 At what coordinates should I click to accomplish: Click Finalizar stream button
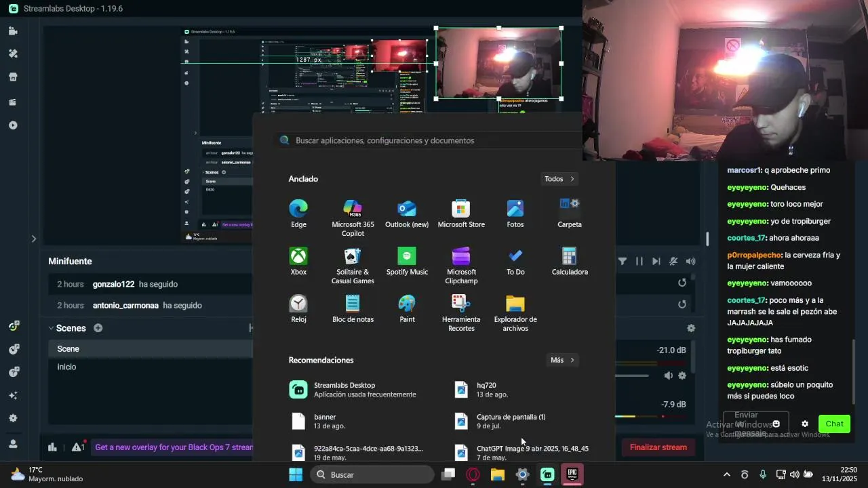[658, 447]
